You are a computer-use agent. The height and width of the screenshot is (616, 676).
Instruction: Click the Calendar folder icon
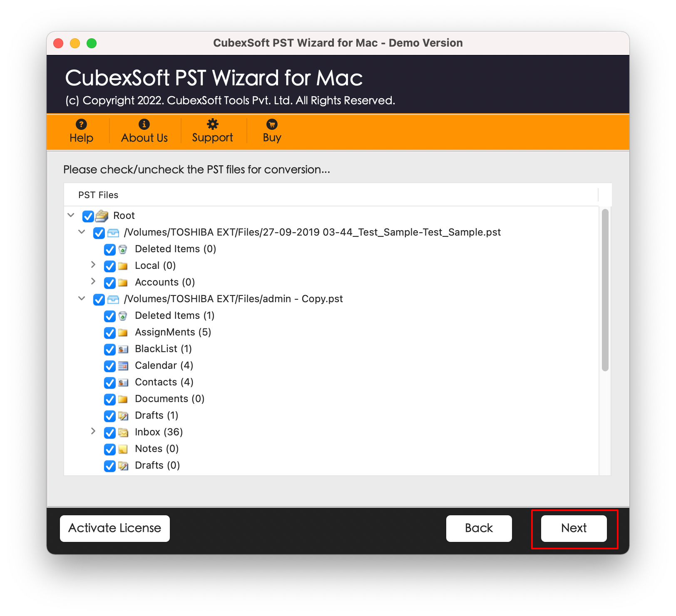[123, 366]
